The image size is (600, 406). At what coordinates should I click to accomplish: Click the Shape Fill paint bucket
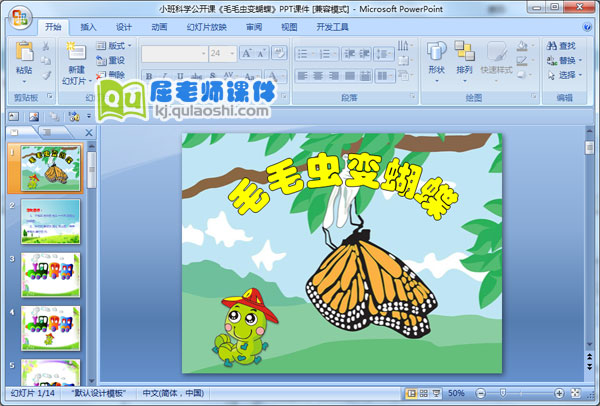click(524, 46)
